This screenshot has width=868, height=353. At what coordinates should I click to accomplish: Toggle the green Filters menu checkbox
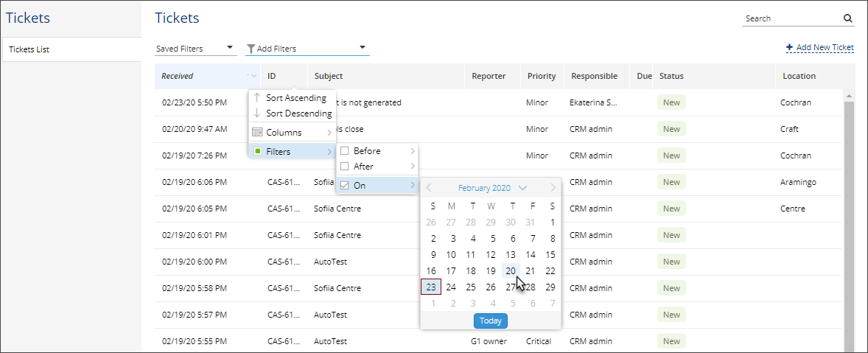pos(257,151)
